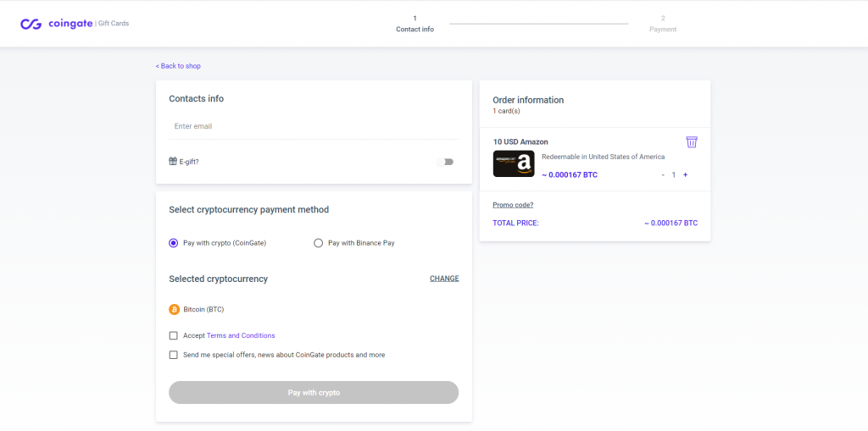Click the TOTAL PRICE label
The width and height of the screenshot is (868, 431).
coord(515,223)
